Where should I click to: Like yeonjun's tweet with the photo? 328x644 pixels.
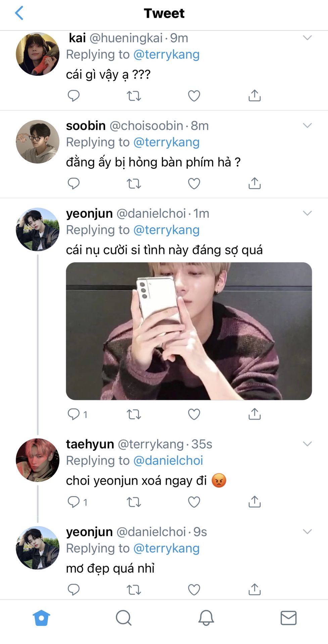pyautogui.click(x=194, y=415)
